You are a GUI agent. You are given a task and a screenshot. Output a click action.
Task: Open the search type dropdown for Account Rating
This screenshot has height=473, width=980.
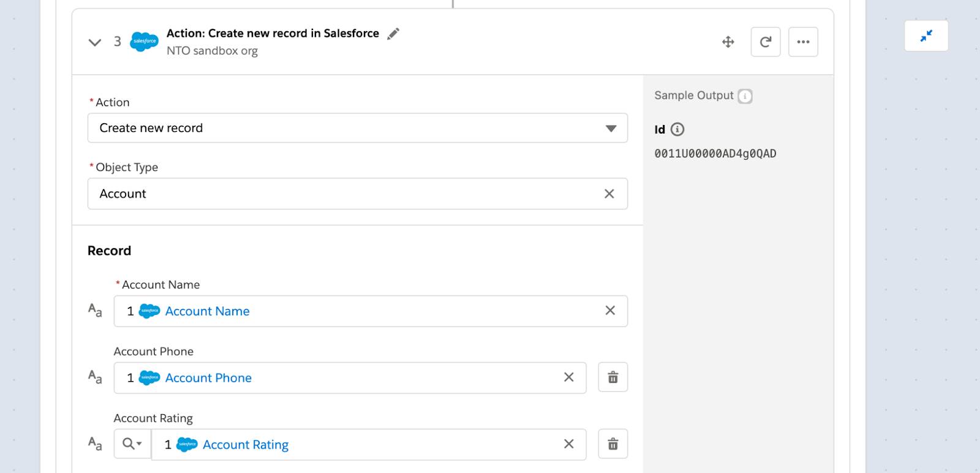click(132, 444)
